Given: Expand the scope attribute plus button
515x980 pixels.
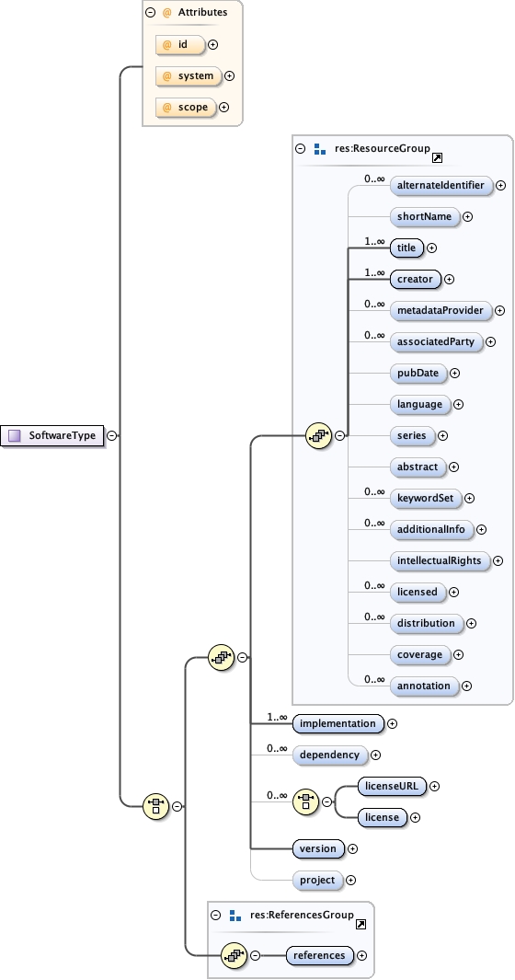Looking at the screenshot, I should pos(223,107).
